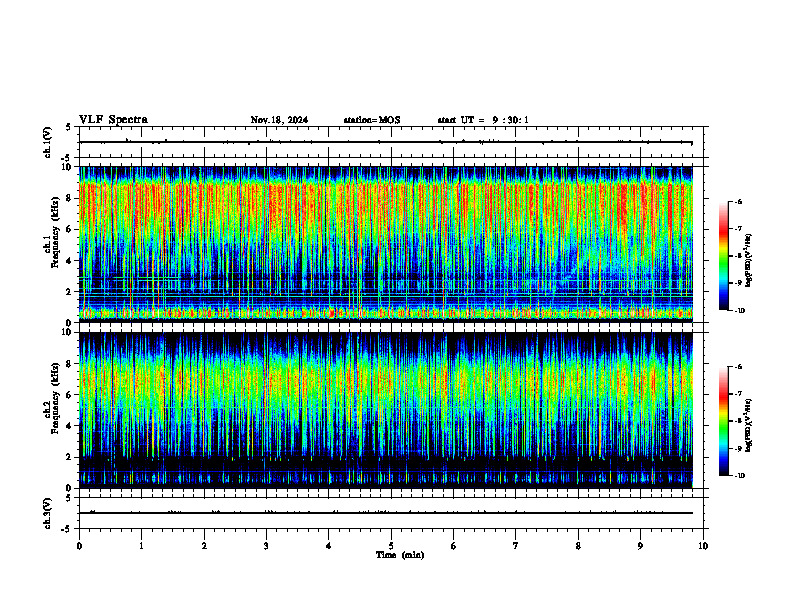
Task: Click time axis tick label "6"
Action: 454,546
